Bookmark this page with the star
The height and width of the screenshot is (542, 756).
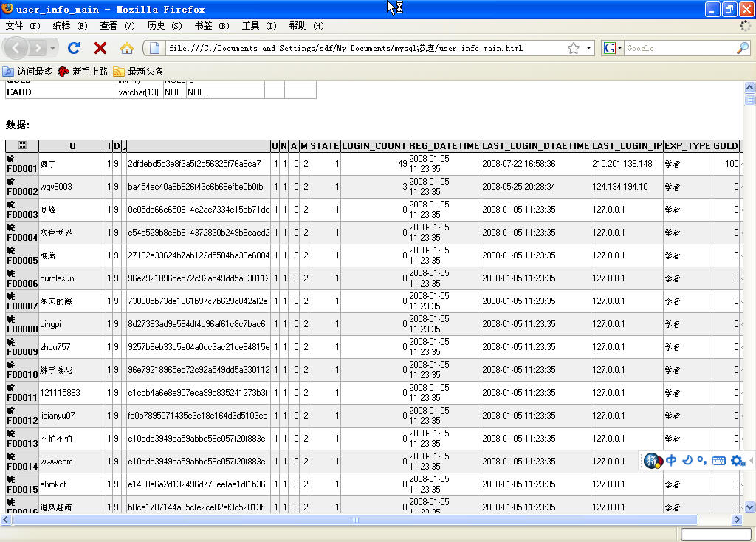click(x=573, y=48)
